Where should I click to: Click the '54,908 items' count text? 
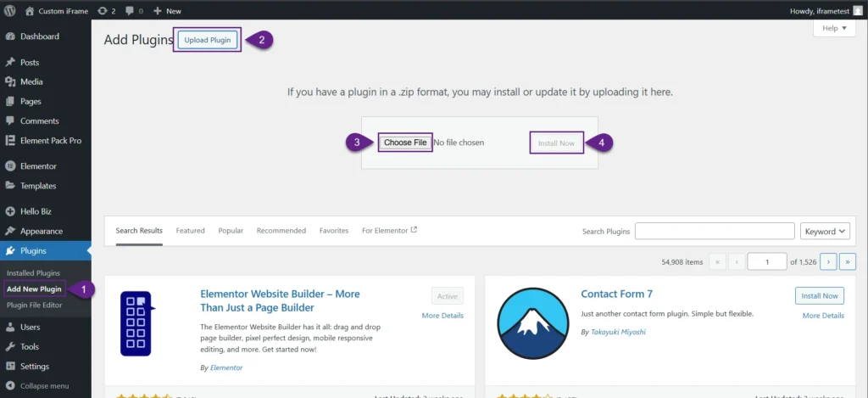coord(682,261)
